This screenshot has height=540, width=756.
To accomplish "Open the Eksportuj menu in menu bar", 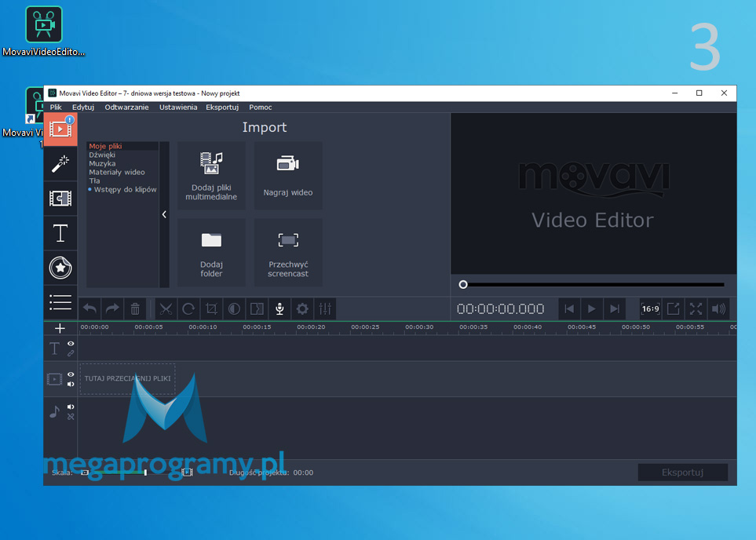I will coord(222,107).
